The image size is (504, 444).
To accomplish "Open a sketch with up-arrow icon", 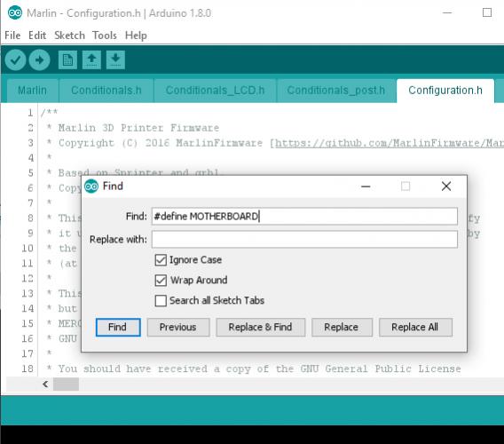I will click(x=91, y=59).
